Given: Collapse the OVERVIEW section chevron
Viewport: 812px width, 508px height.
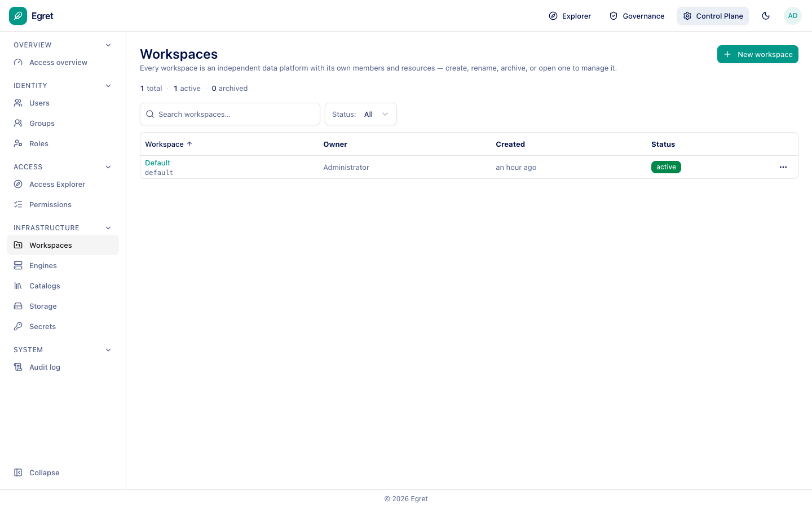Looking at the screenshot, I should click(108, 45).
